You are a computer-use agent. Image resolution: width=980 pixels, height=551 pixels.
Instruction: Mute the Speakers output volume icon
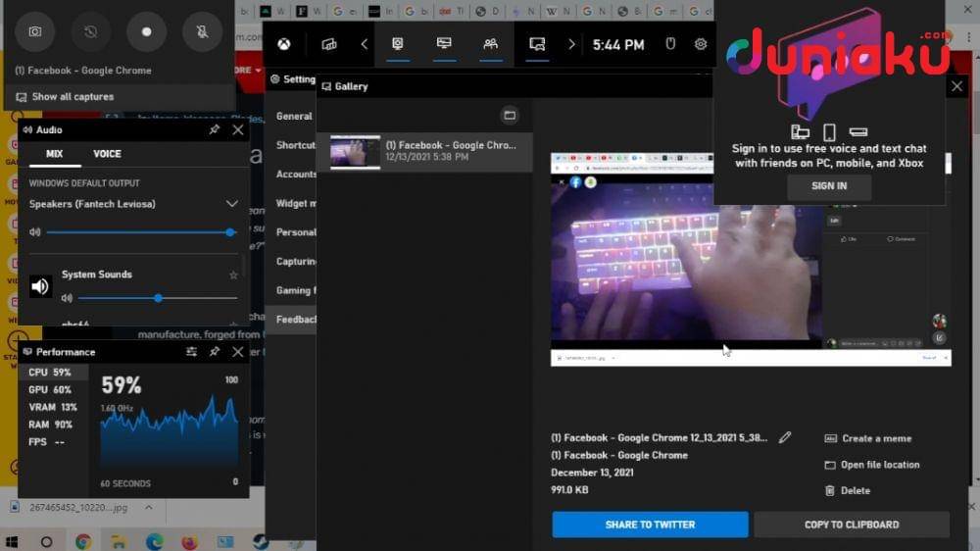click(x=35, y=232)
